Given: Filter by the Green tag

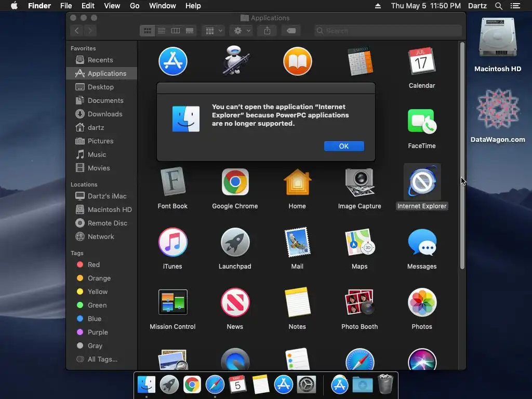Looking at the screenshot, I should (x=101, y=305).
